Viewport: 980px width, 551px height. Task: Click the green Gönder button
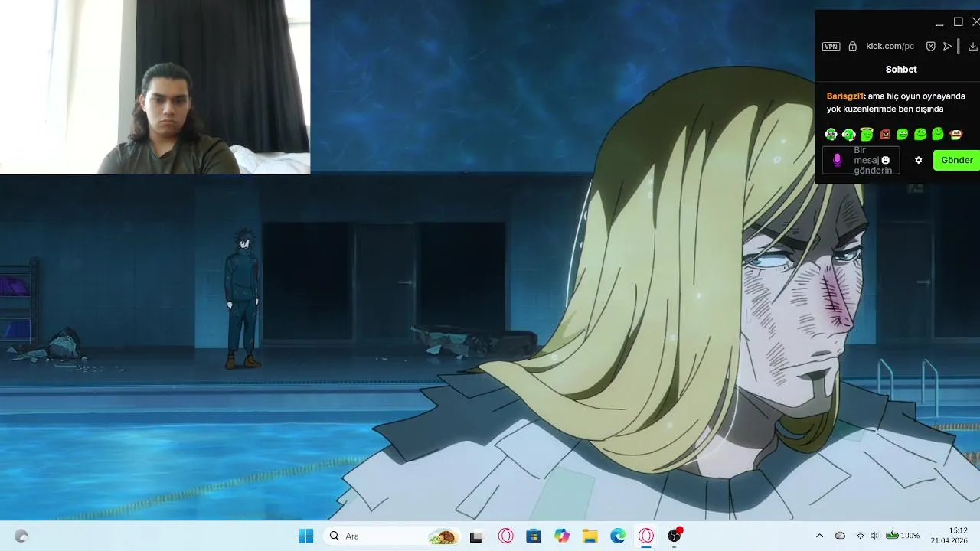(956, 160)
